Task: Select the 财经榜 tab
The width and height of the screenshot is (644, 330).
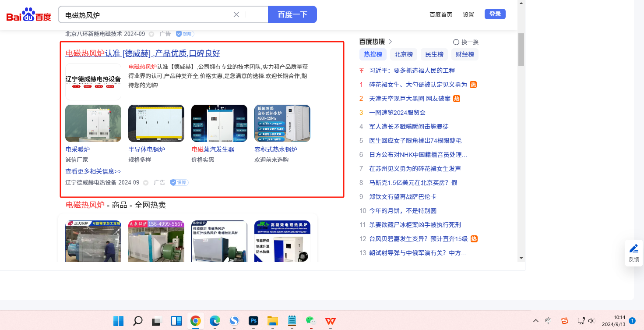Action: [x=465, y=54]
